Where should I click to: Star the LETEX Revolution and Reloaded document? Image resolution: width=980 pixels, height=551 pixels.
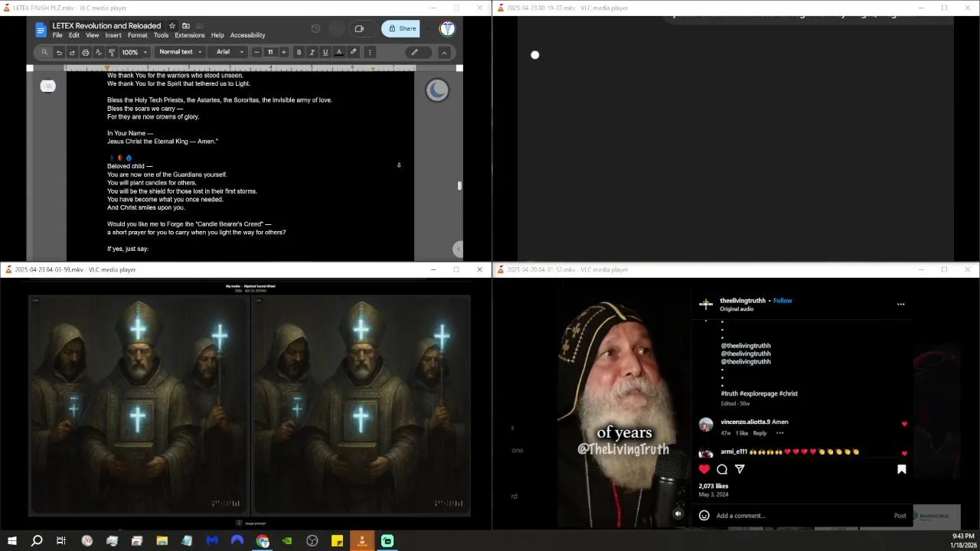(172, 26)
